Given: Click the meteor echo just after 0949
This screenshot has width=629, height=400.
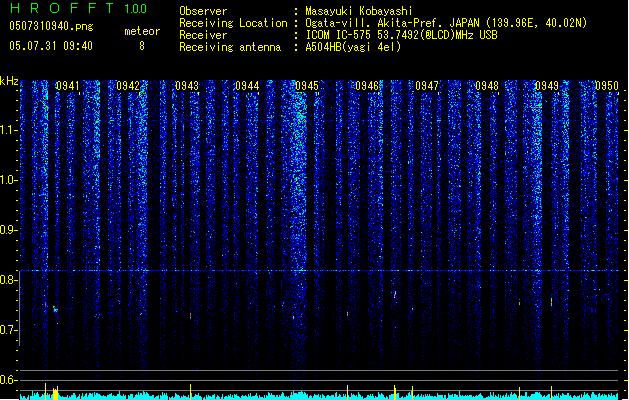Looking at the screenshot, I should coord(552,302).
